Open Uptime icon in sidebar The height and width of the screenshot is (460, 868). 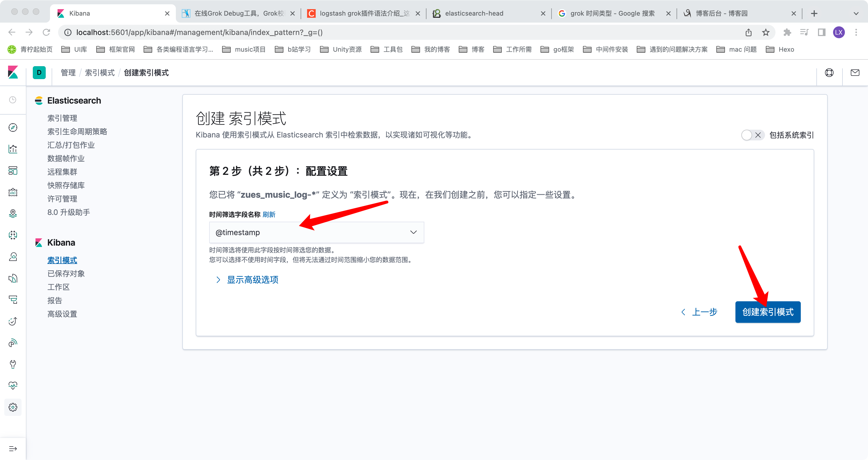13,321
